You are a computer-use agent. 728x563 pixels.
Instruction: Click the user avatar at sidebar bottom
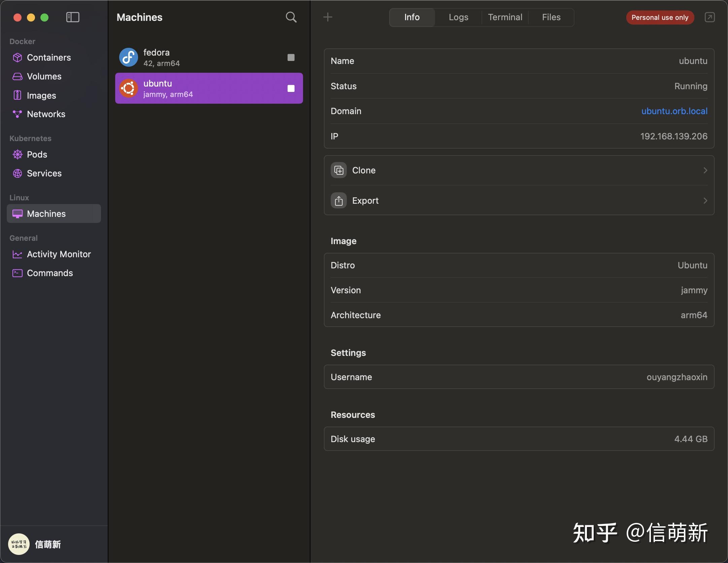coord(19,544)
